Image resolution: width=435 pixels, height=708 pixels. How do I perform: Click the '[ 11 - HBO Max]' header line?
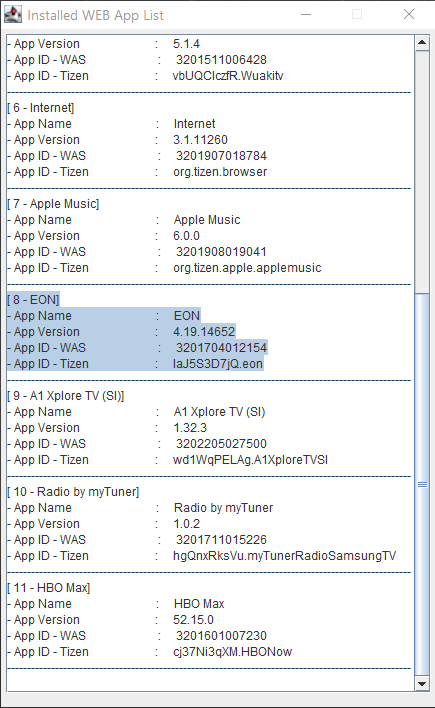click(x=49, y=588)
